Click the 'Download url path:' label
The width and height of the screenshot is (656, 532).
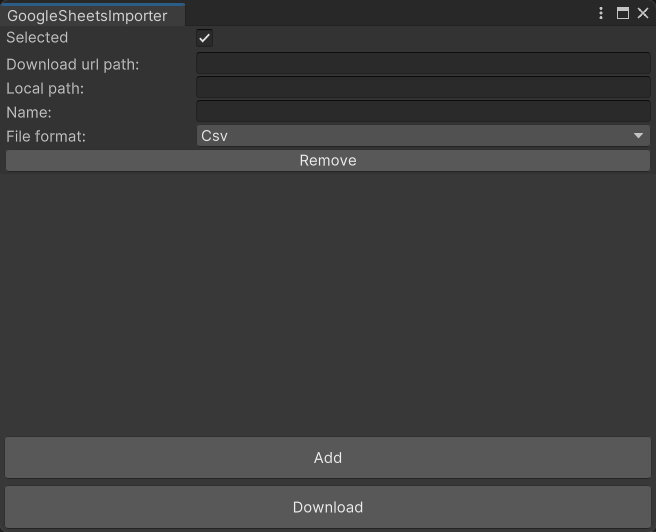[x=72, y=64]
